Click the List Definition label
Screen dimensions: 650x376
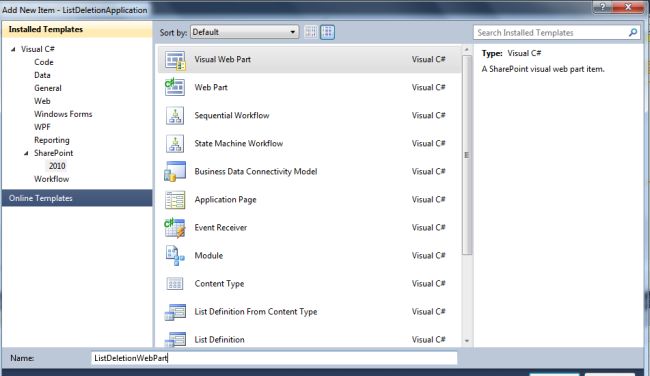(219, 340)
